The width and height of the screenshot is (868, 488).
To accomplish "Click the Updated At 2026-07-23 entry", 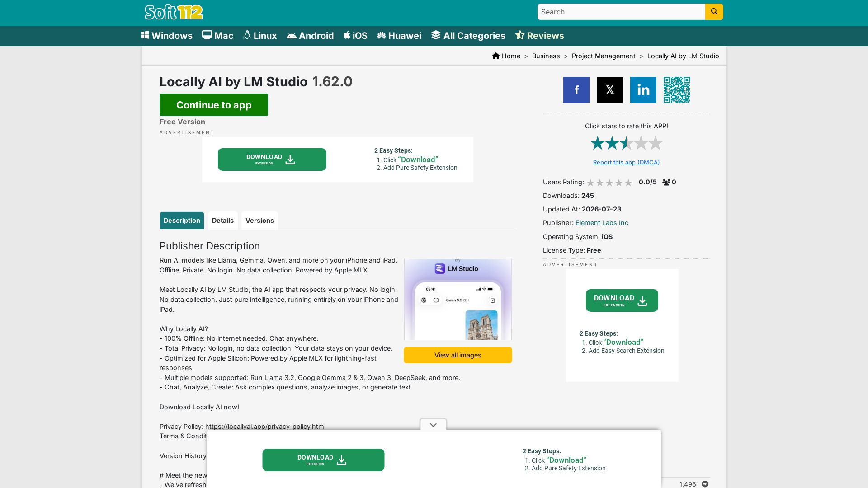I will coord(582,209).
